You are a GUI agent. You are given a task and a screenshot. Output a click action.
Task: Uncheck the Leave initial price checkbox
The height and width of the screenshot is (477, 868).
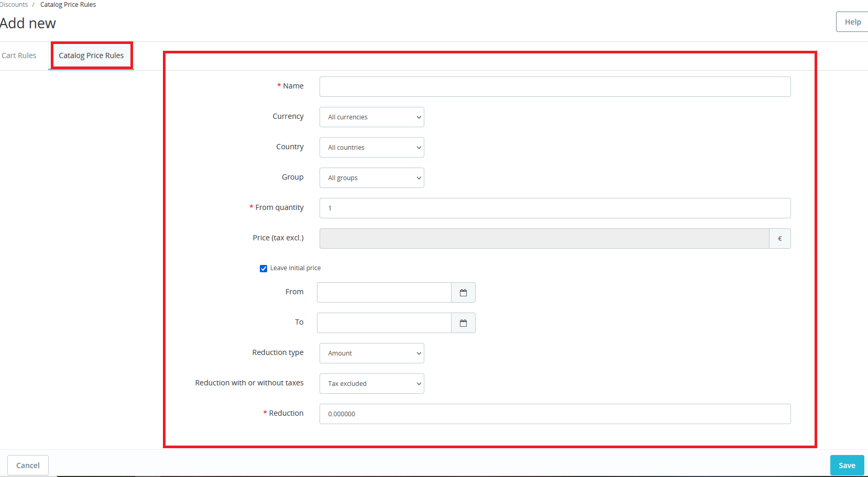[263, 269]
